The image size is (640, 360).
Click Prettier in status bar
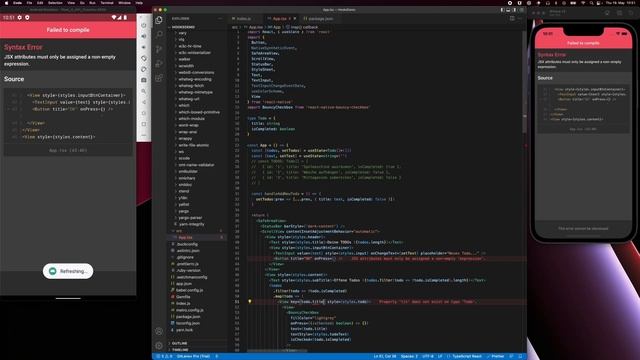coord(496,356)
